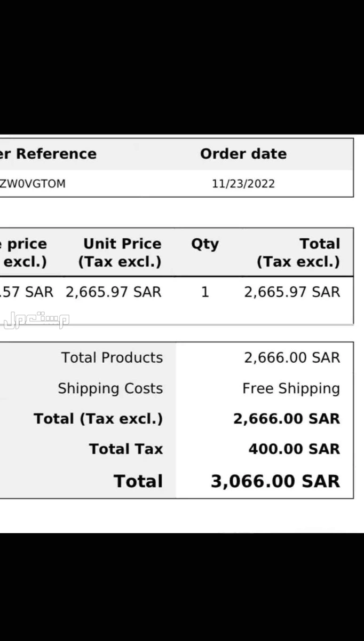The image size is (364, 641).
Task: Select the grand total 3,066.00 SAR
Action: [x=275, y=481]
